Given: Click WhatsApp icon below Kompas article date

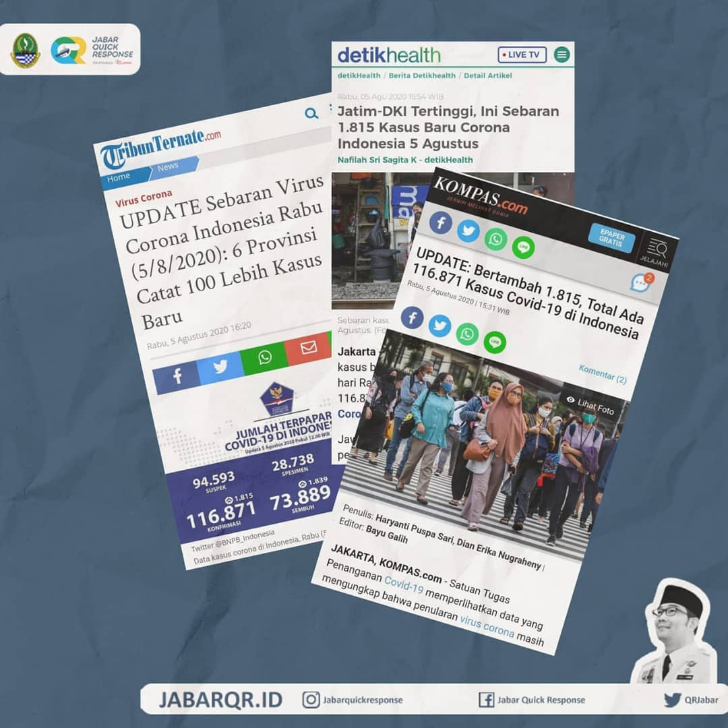Looking at the screenshot, I should point(467,334).
